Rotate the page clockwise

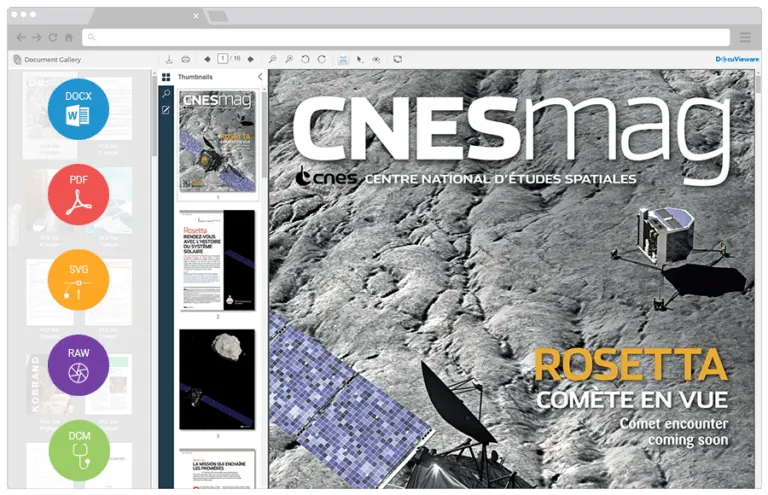click(322, 59)
